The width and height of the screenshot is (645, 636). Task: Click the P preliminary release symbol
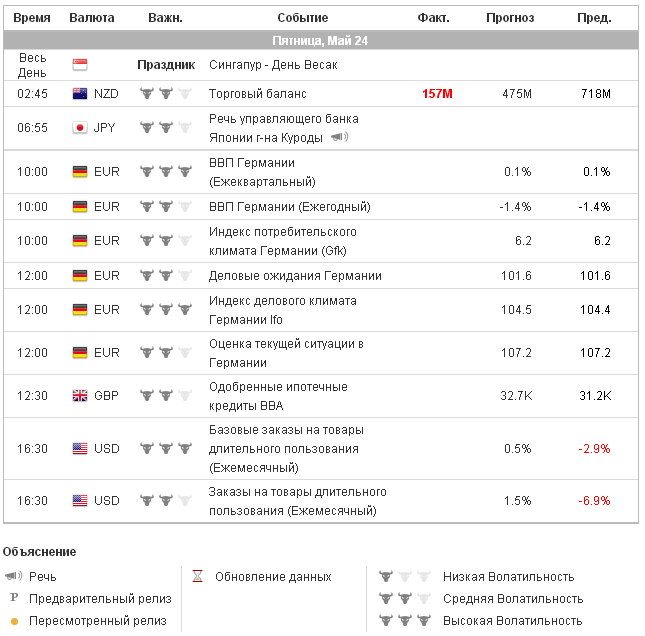(x=14, y=599)
